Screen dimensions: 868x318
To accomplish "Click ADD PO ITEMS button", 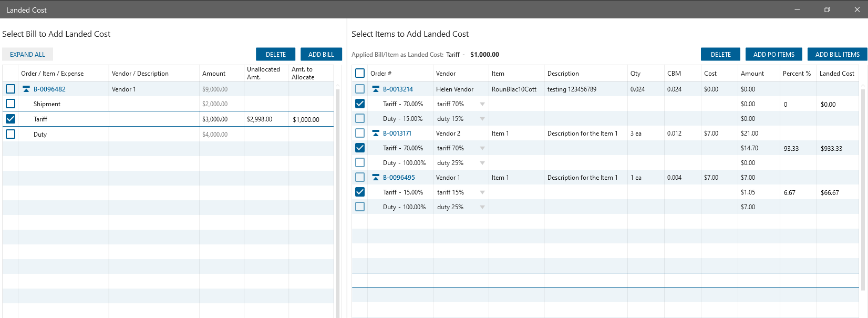I will (773, 54).
